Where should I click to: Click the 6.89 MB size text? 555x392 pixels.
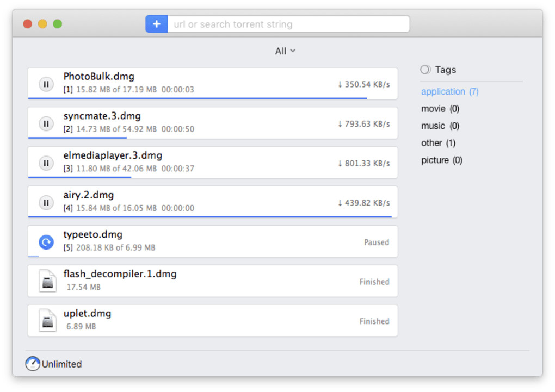(x=81, y=327)
